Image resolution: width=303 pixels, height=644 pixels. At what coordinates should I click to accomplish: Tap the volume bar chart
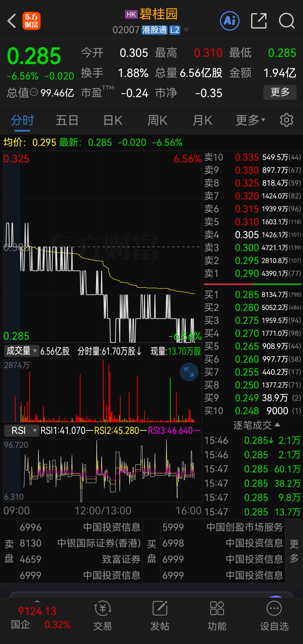pos(102,391)
